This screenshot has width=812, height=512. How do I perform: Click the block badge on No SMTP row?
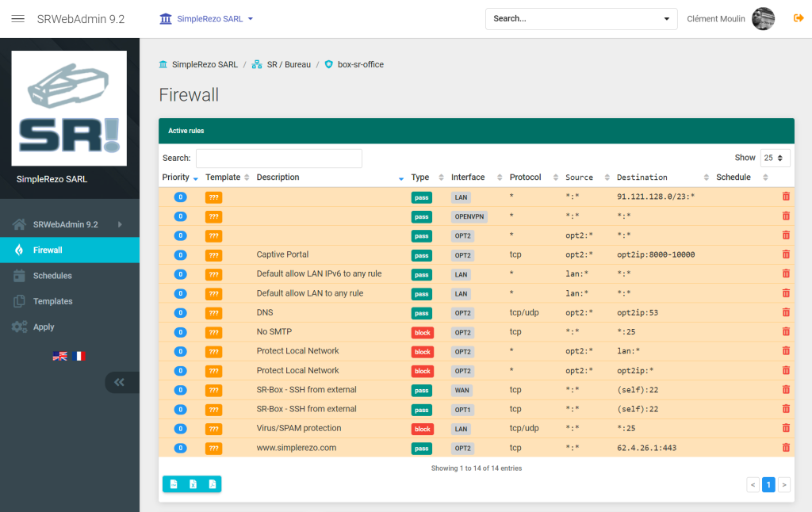[422, 332]
